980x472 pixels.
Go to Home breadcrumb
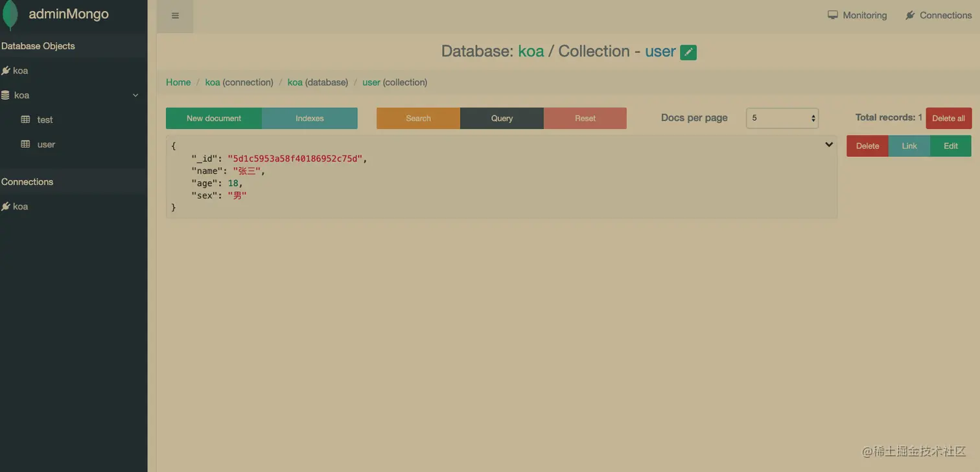(178, 82)
